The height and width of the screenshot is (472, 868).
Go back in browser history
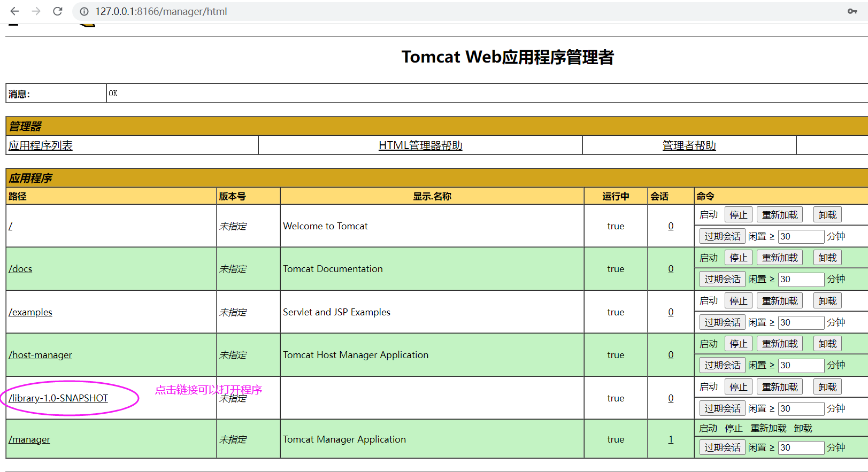pyautogui.click(x=14, y=11)
